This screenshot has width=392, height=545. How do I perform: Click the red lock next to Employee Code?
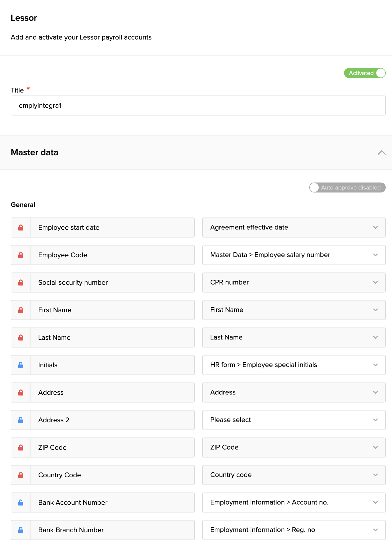pyautogui.click(x=21, y=255)
